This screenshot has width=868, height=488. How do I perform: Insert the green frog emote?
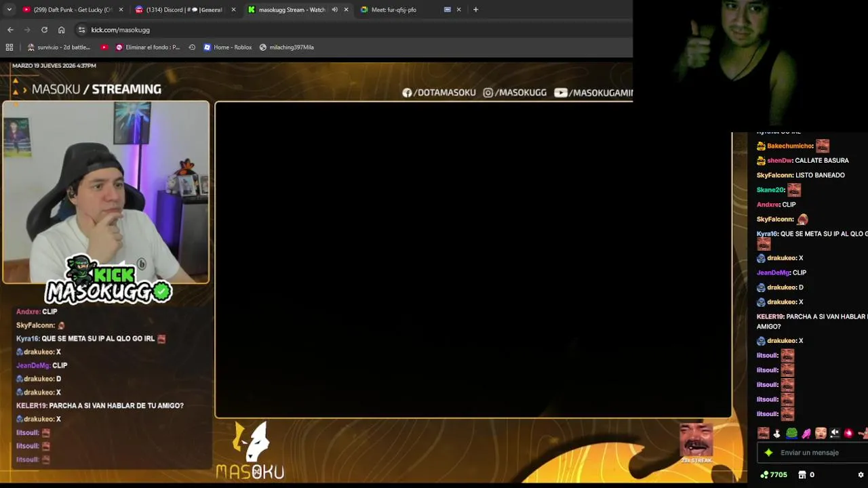[791, 433]
